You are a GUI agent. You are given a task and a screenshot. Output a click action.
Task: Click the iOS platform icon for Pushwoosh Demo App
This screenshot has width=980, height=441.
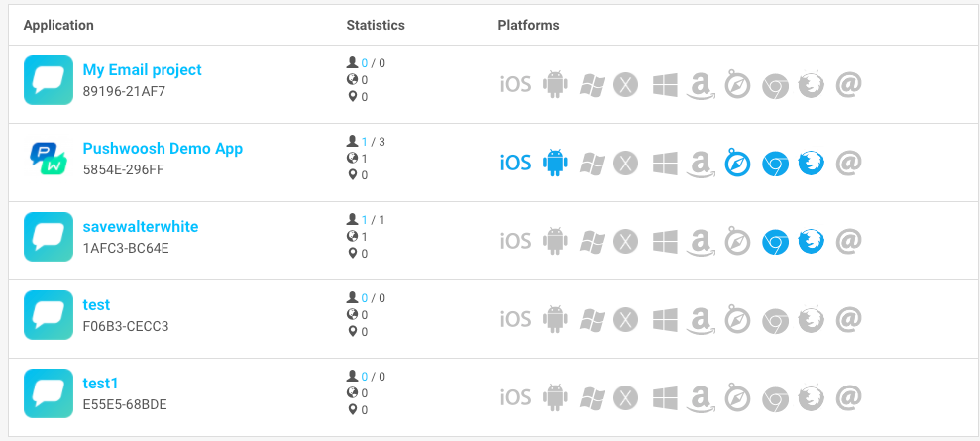point(515,164)
